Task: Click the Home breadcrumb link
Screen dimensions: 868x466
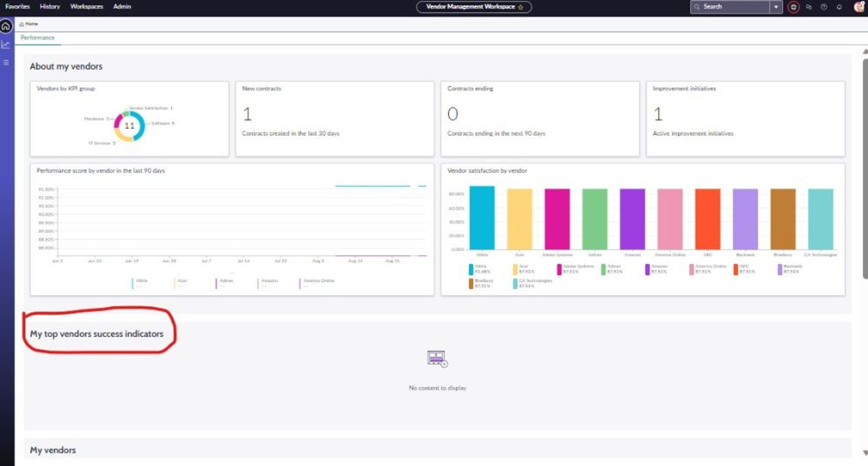Action: [31, 24]
